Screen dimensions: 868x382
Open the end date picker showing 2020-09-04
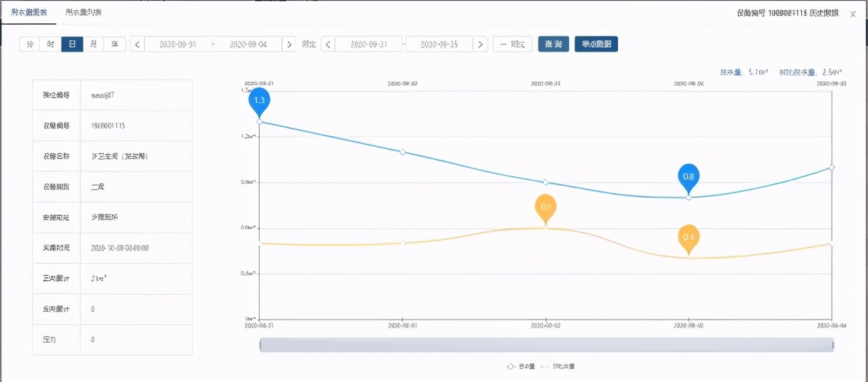[x=249, y=44]
